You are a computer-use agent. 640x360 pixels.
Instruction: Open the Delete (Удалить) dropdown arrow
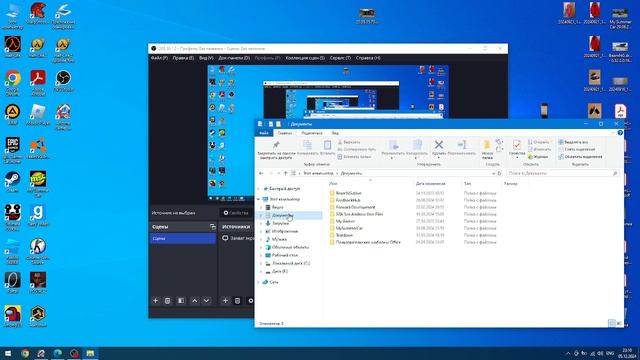(439, 158)
